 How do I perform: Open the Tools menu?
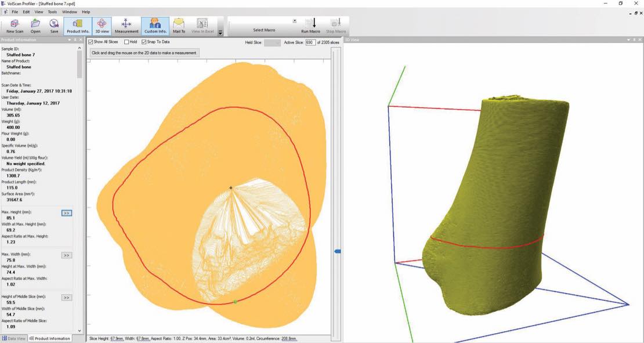52,12
